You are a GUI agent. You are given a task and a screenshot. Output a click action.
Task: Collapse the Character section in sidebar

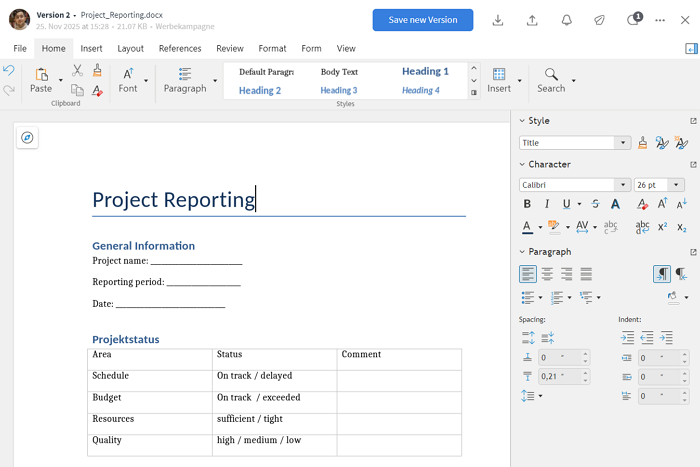tap(522, 164)
